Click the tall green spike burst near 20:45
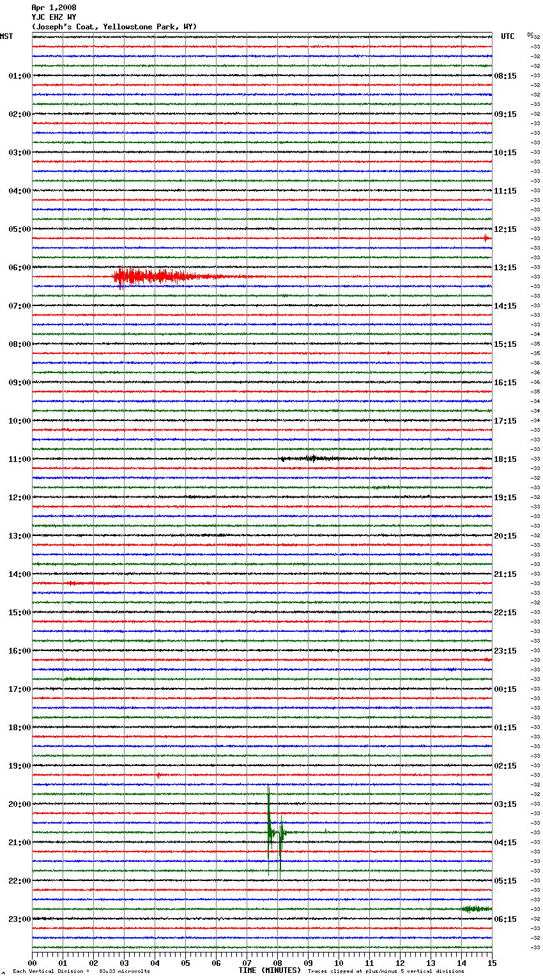The width and height of the screenshot is (543, 980). (x=276, y=832)
